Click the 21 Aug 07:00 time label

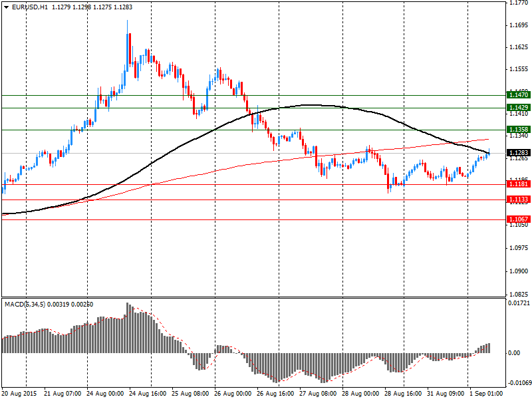63,394
